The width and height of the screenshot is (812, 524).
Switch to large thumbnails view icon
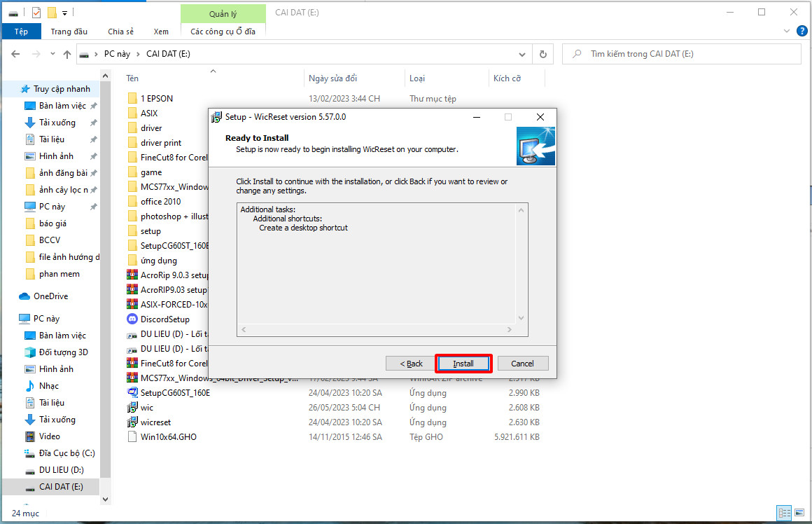pos(799,513)
